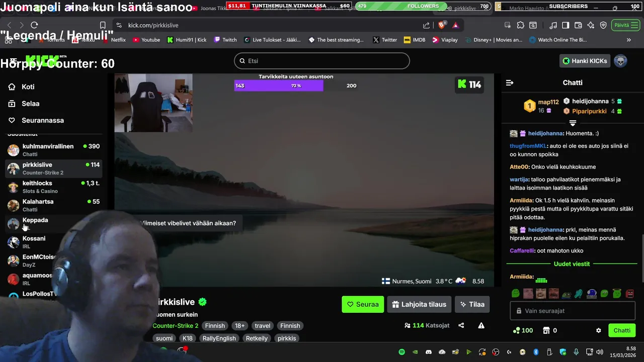644x362 pixels.
Task: Open keithlocks channel in sidebar
Action: (x=54, y=187)
